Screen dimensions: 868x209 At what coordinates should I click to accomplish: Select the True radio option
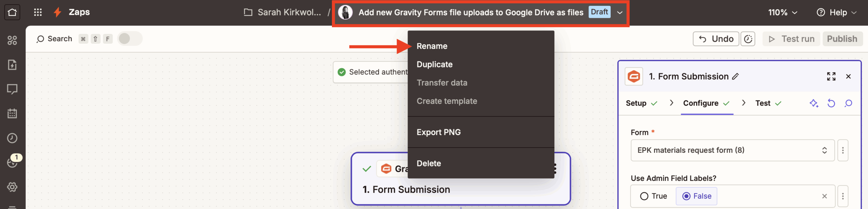[x=644, y=196]
